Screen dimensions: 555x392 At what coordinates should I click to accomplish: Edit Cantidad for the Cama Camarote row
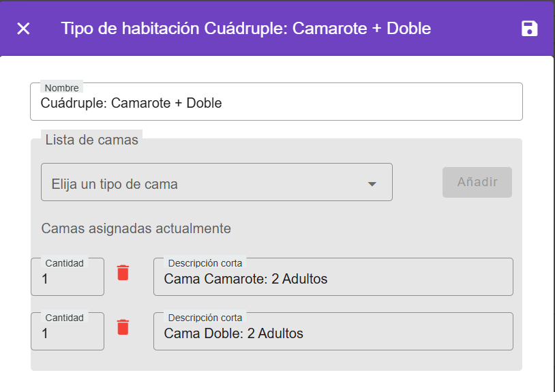click(67, 280)
